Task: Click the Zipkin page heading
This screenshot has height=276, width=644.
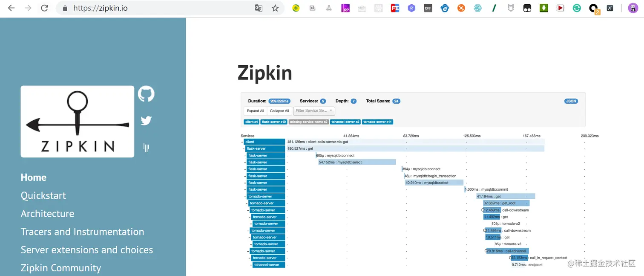Action: coord(265,73)
